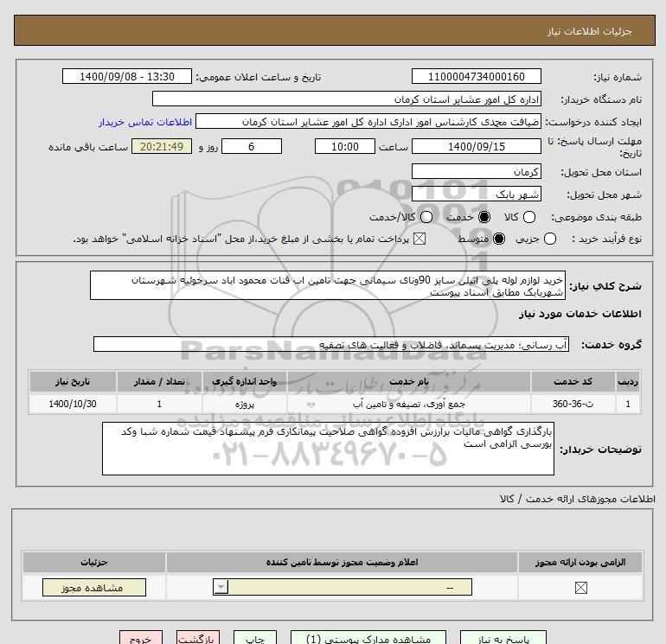Open مشاهده مدارک پیوستی (1) button
The width and height of the screenshot is (666, 644).
pyautogui.click(x=368, y=638)
